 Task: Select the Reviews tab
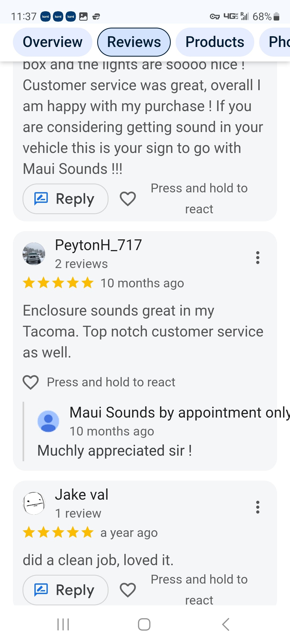134,42
